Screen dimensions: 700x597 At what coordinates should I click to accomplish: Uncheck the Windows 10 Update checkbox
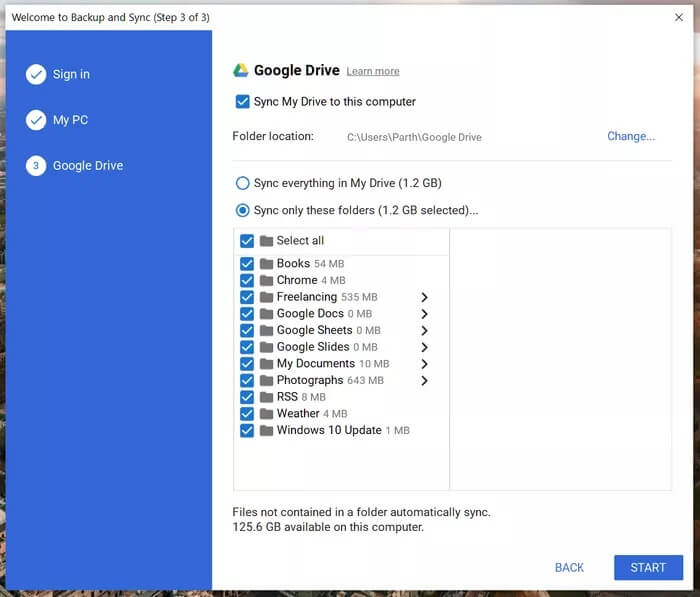click(x=247, y=430)
